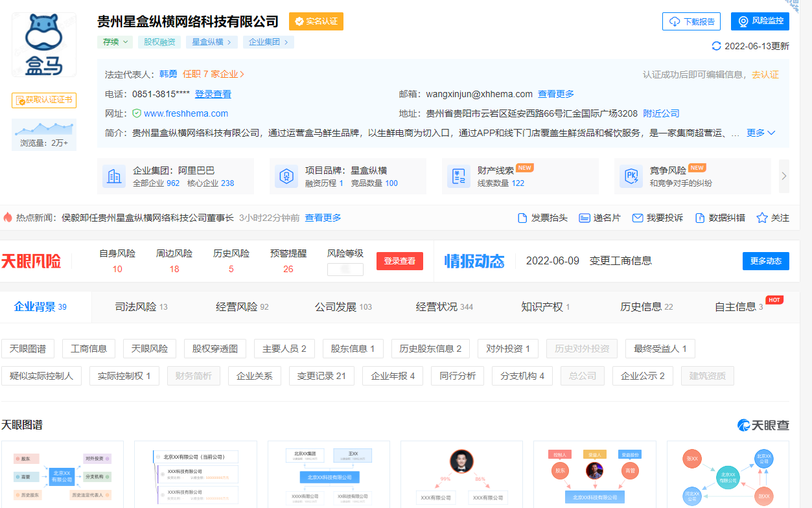Click the 获取认证证书 badge

44,100
